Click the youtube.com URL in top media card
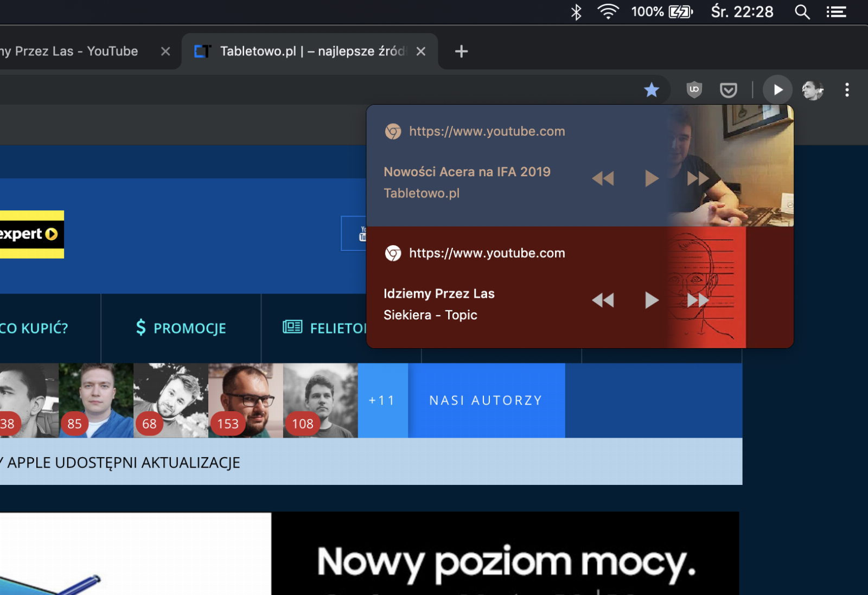Image resolution: width=868 pixels, height=595 pixels. 487,131
